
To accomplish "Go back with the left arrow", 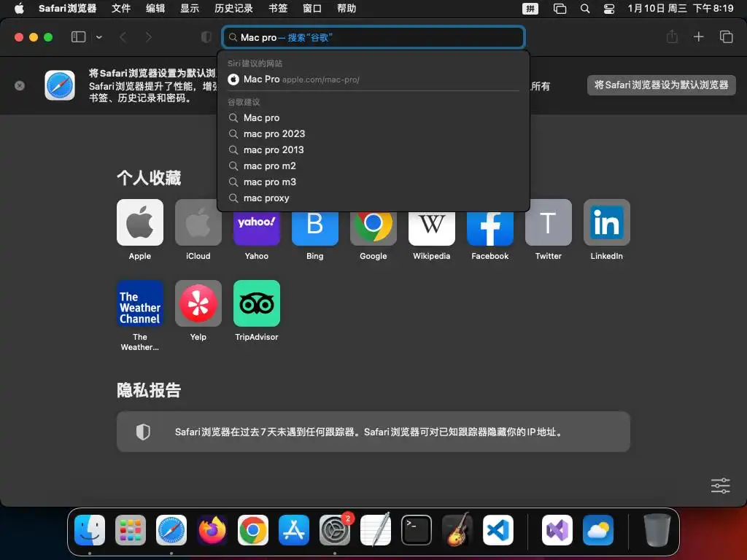I will [x=123, y=37].
